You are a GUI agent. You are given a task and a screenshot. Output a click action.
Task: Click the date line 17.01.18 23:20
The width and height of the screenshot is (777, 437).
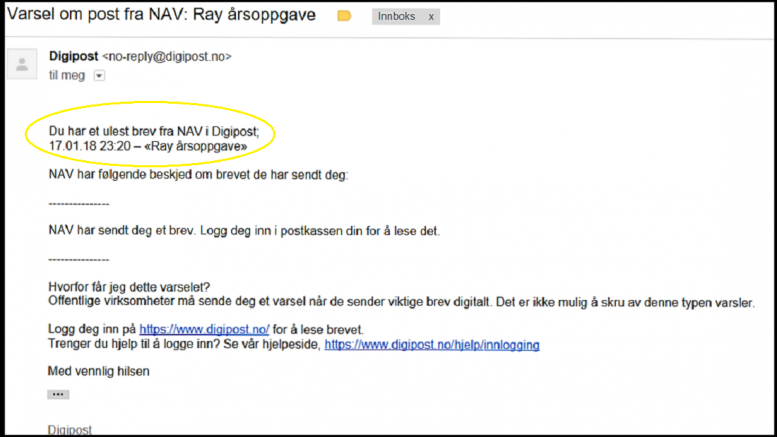click(148, 146)
